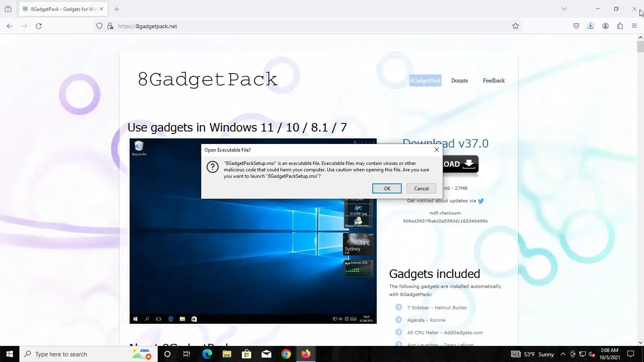View site security padlock information

coord(110,26)
